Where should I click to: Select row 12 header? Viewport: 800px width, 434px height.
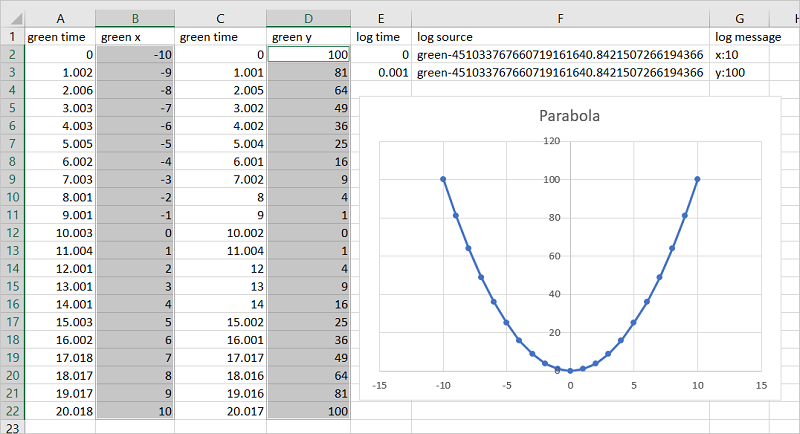point(11,232)
